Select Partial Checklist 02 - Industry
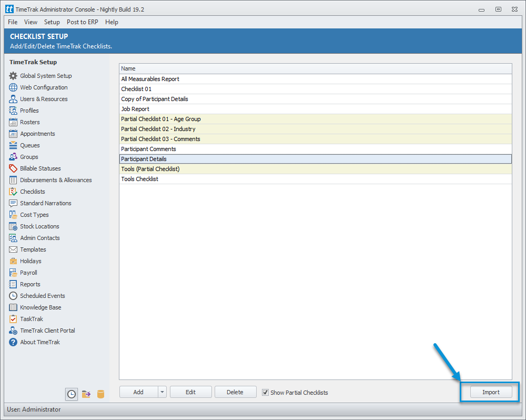 [x=315, y=129]
